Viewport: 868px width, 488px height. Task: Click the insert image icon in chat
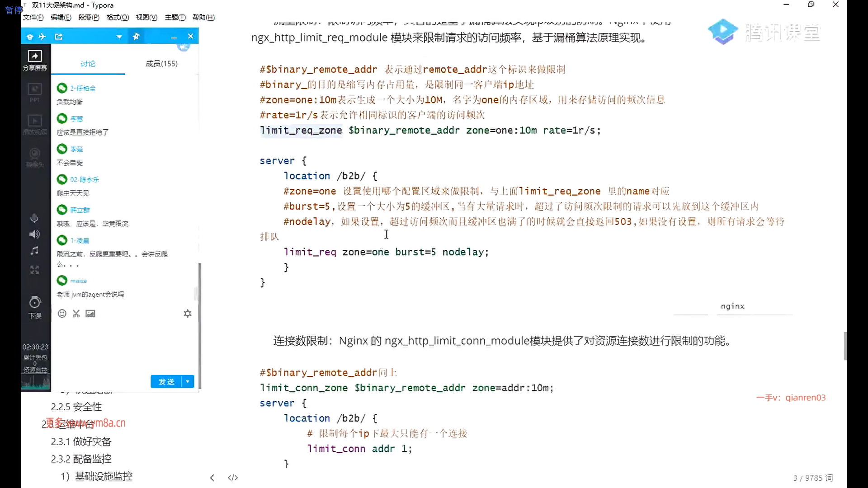[x=90, y=314]
